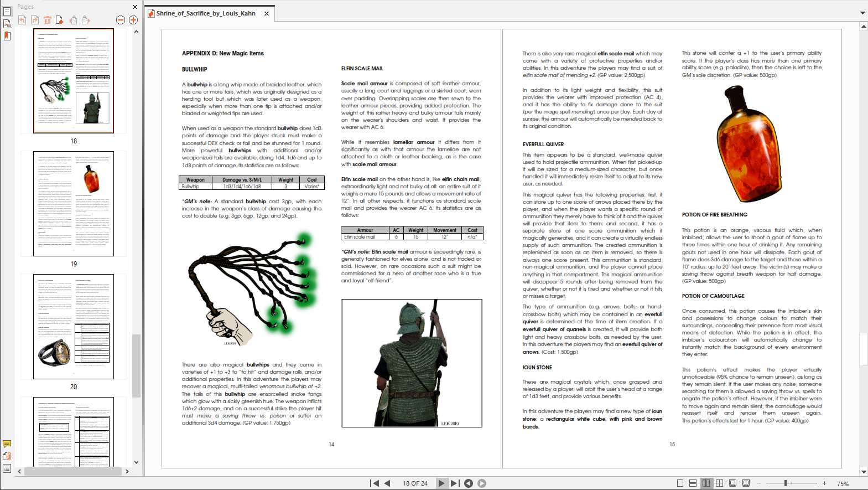Open the comments panel icon

point(7,444)
